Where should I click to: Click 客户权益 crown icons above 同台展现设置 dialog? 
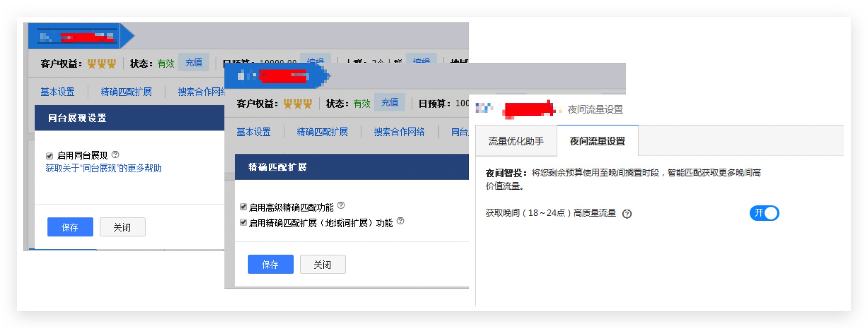click(x=101, y=64)
